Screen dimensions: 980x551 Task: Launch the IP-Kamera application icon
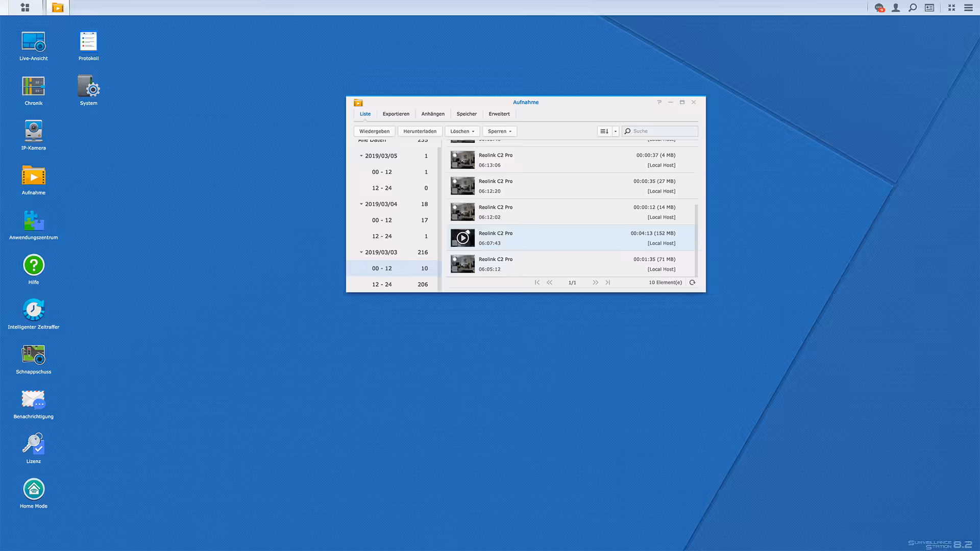[34, 131]
